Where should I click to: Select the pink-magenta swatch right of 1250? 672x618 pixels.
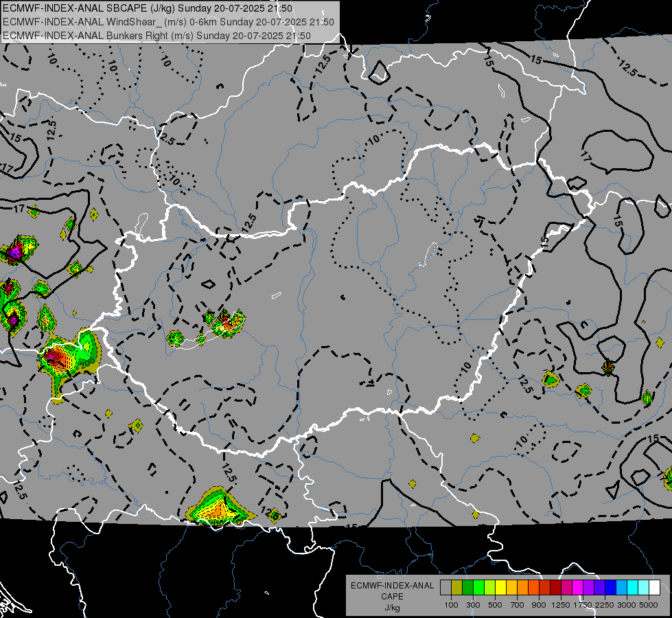pyautogui.click(x=566, y=587)
